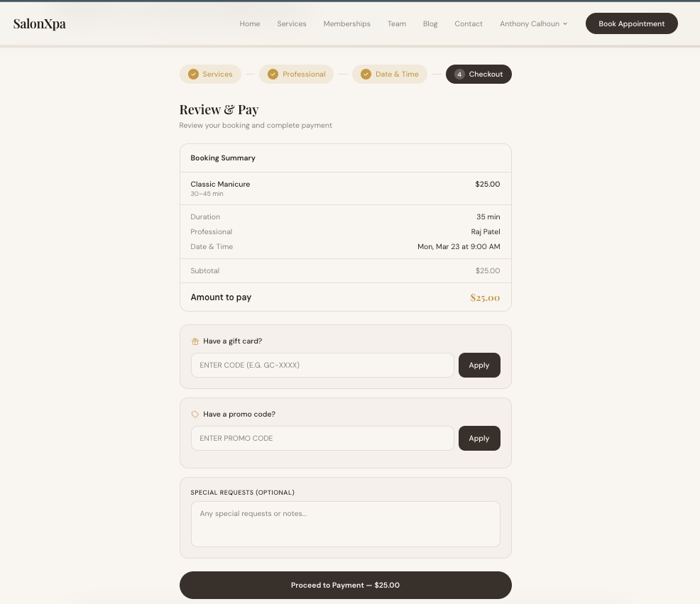Screen dimensions: 700x604
Task: Click the Date & Time step checkmark icon
Action: point(366,74)
